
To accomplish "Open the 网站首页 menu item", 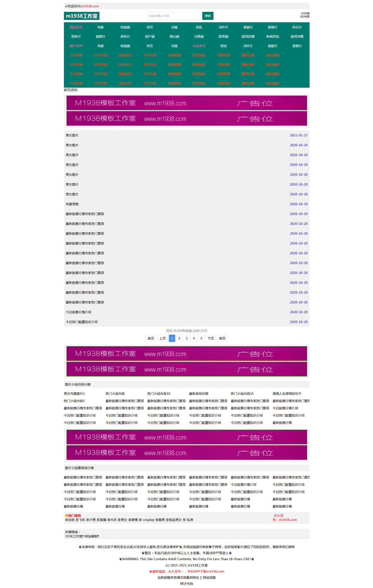I will (76, 27).
